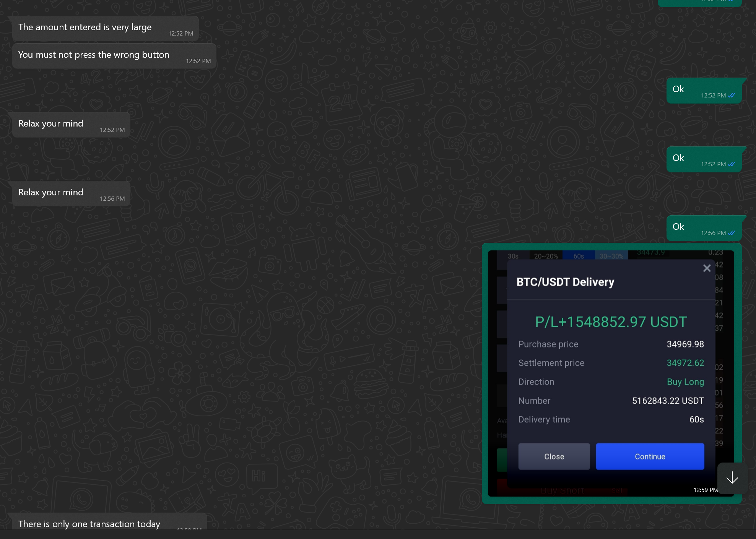The image size is (756, 539).
Task: Click "Relax your mind" message from 12:56 PM
Action: [x=51, y=193]
